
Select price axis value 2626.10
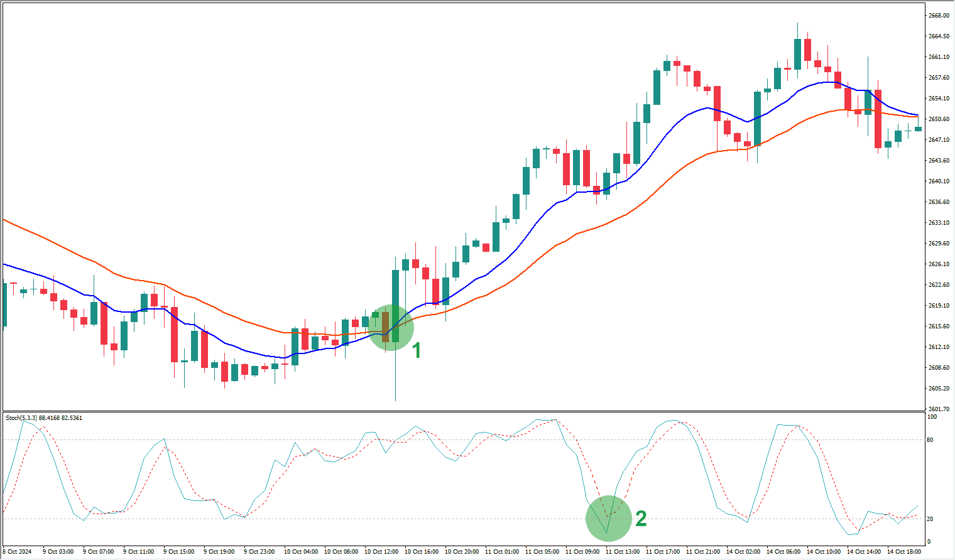(x=938, y=264)
